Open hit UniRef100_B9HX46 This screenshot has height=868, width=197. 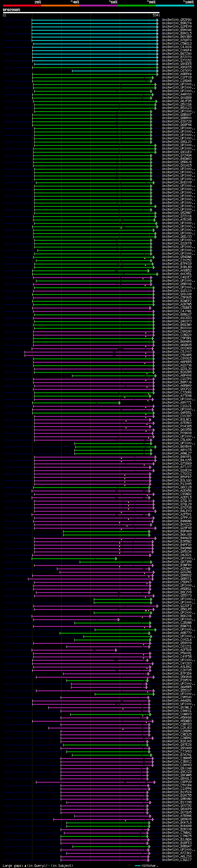coord(177,30)
